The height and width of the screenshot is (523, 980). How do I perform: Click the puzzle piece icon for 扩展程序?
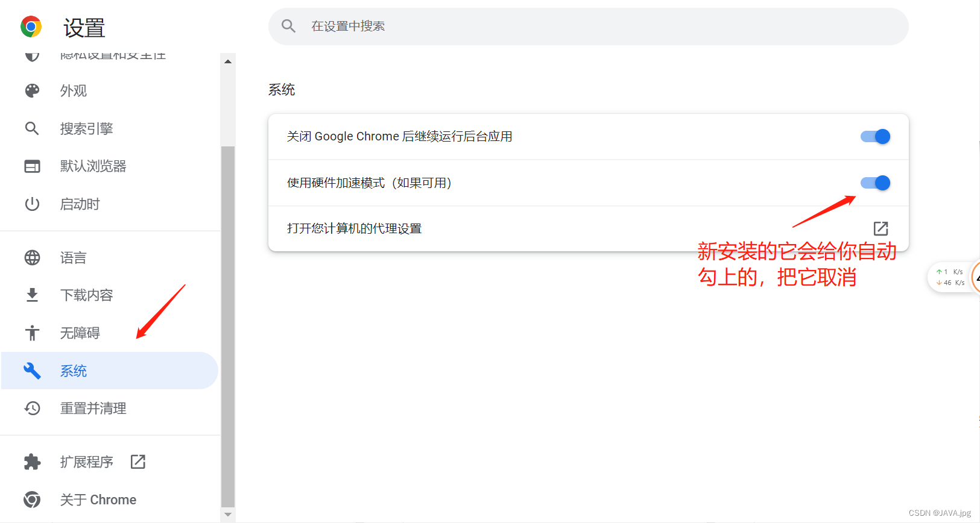coord(32,462)
